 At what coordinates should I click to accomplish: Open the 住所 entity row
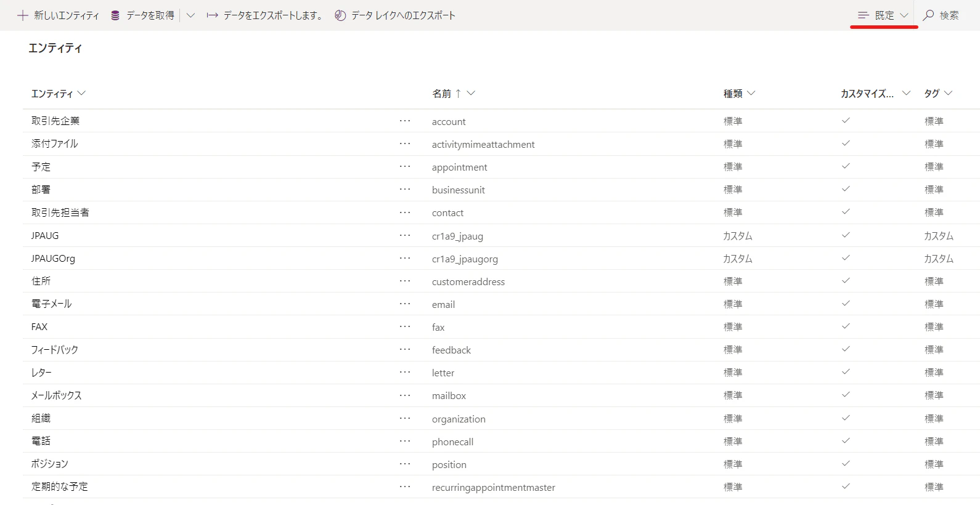tap(501, 281)
